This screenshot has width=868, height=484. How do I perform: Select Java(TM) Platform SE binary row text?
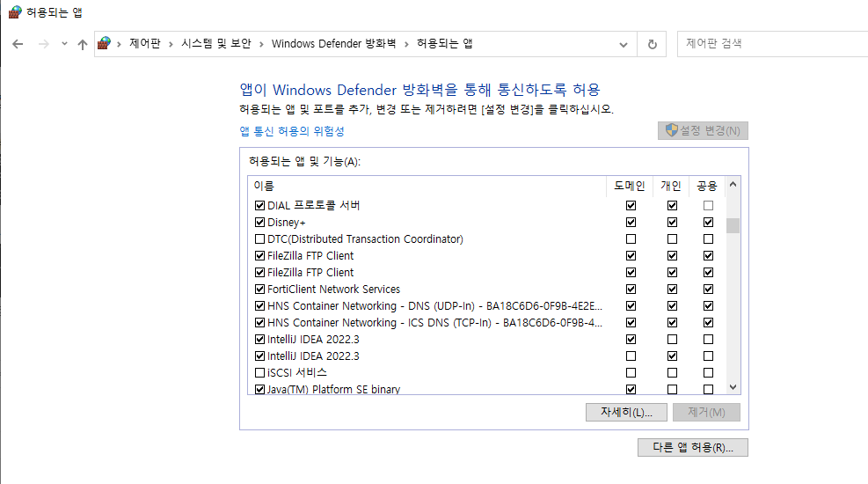[x=333, y=389]
